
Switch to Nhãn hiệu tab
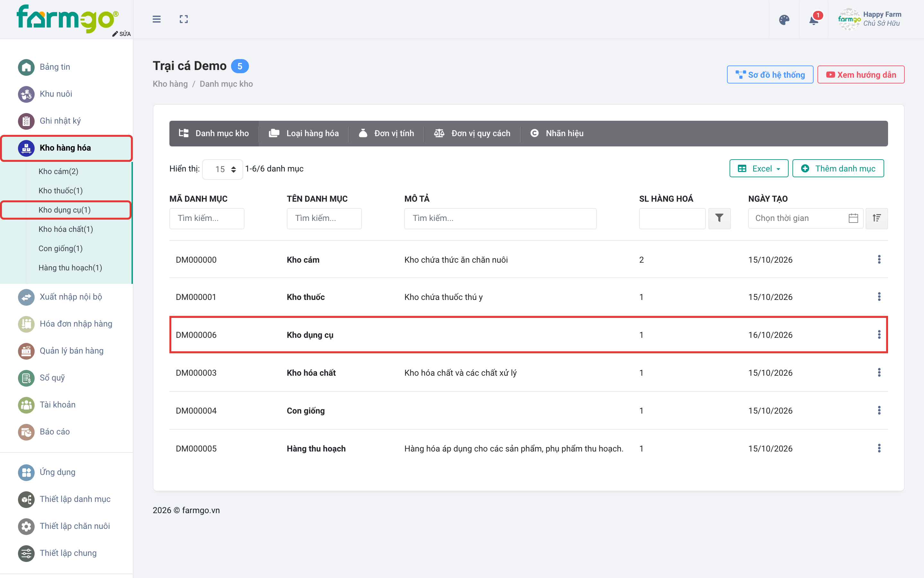(557, 133)
